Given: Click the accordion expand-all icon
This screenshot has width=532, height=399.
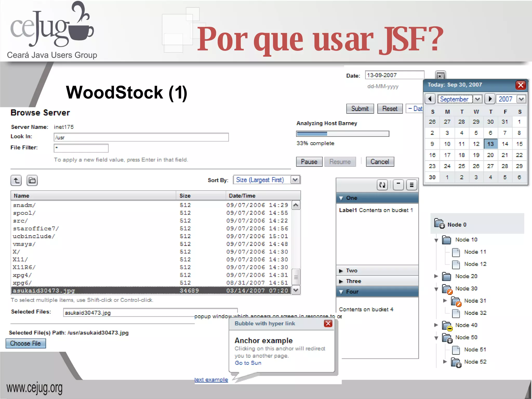Looking at the screenshot, I should click(412, 185).
